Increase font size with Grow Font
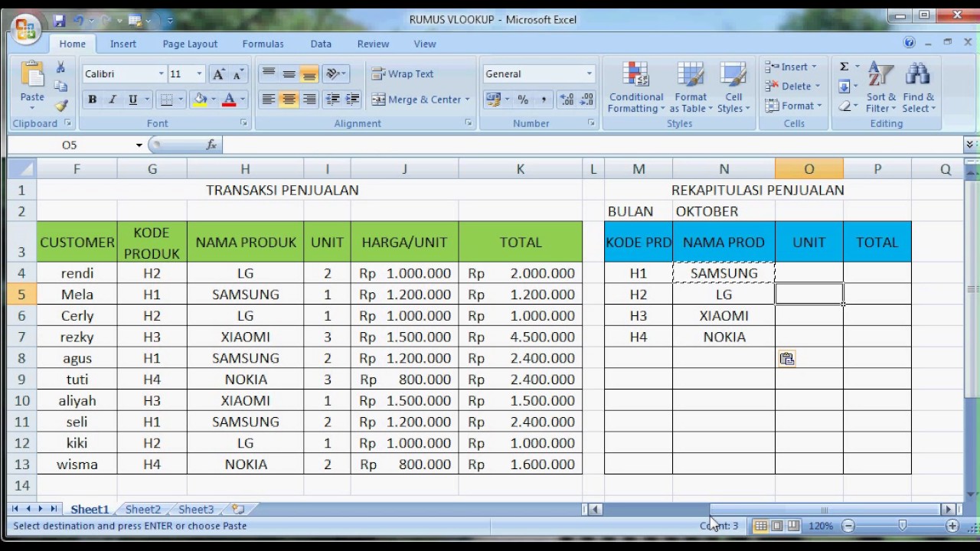 click(219, 74)
